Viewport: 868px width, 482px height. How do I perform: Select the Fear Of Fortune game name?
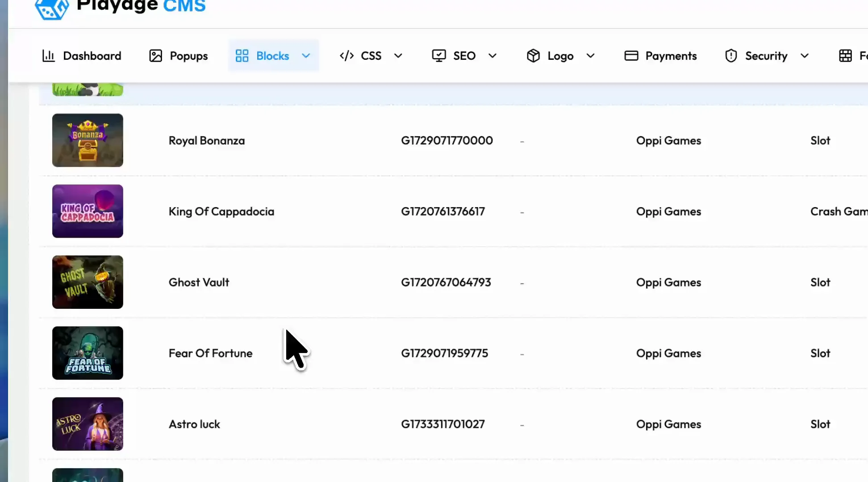pyautogui.click(x=210, y=353)
